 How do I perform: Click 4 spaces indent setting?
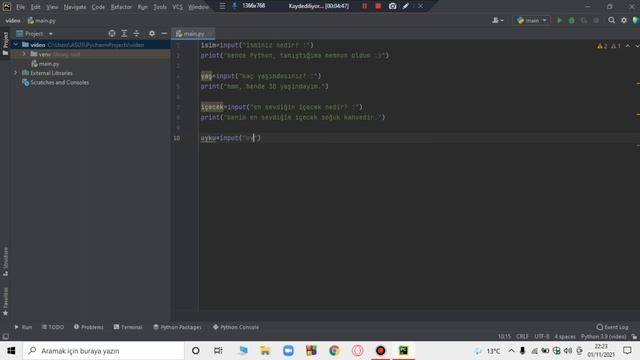point(565,336)
